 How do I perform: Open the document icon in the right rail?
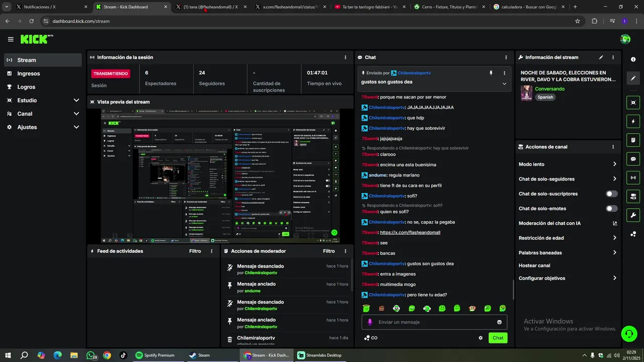click(633, 140)
